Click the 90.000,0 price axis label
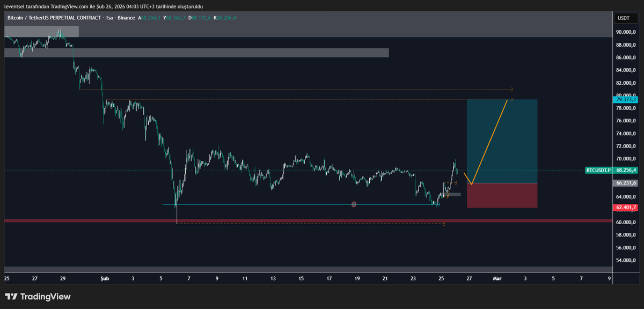644x309 pixels. pyautogui.click(x=626, y=32)
